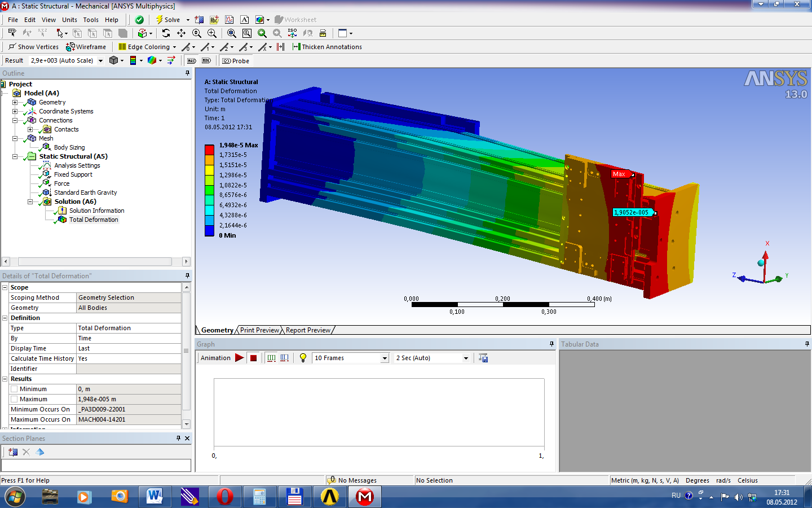Select Total Deformation in the outline tree
The image size is (812, 508).
(x=94, y=220)
